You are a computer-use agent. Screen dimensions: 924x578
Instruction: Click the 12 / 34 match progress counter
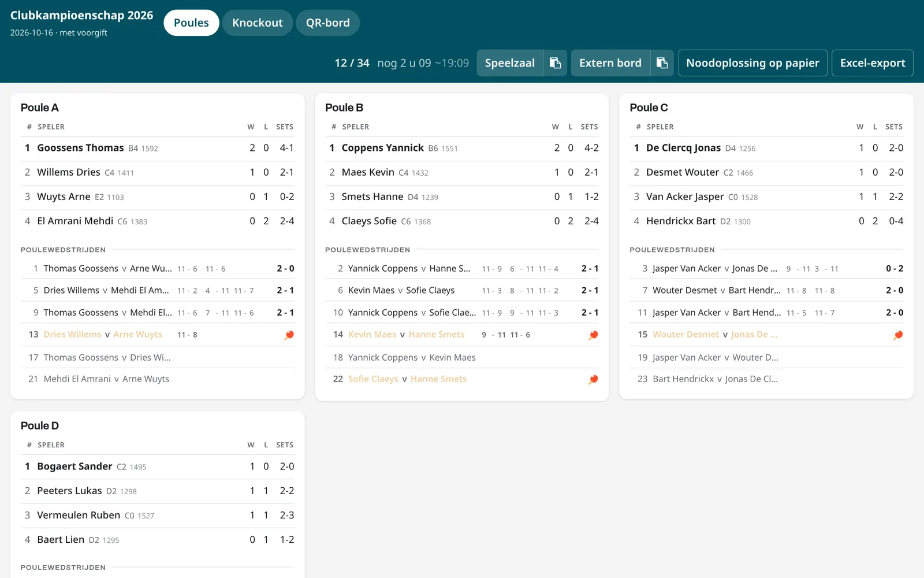point(352,63)
